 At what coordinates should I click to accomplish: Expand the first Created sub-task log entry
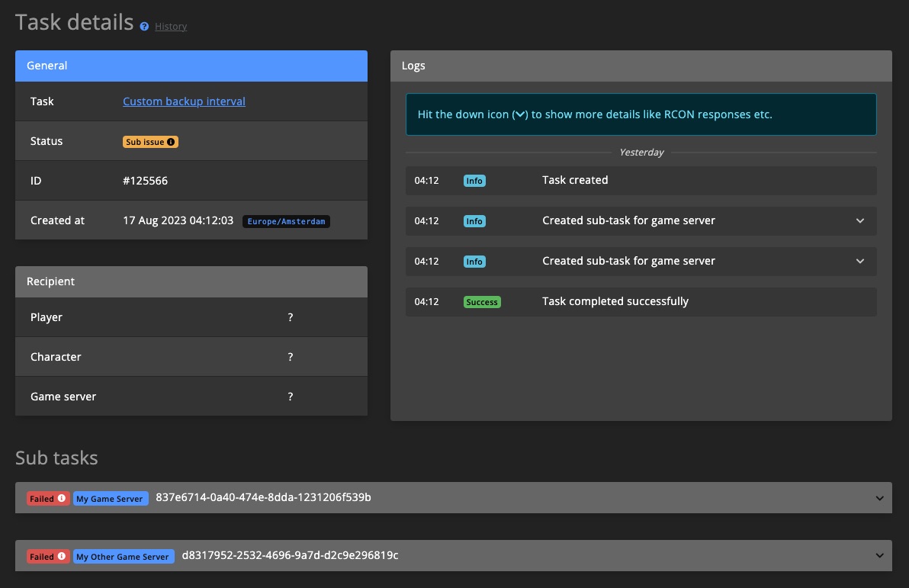point(860,220)
